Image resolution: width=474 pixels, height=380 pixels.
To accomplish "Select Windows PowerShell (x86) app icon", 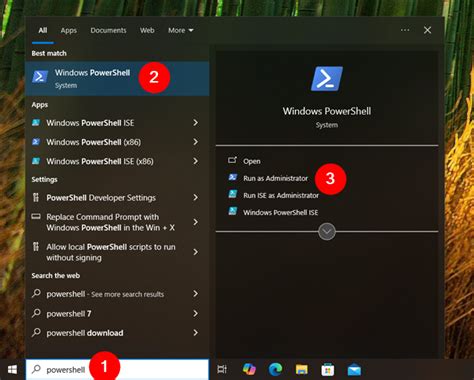I will coord(36,142).
